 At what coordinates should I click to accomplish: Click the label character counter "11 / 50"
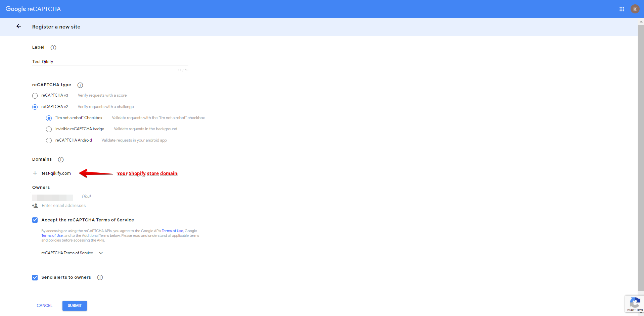(x=183, y=70)
